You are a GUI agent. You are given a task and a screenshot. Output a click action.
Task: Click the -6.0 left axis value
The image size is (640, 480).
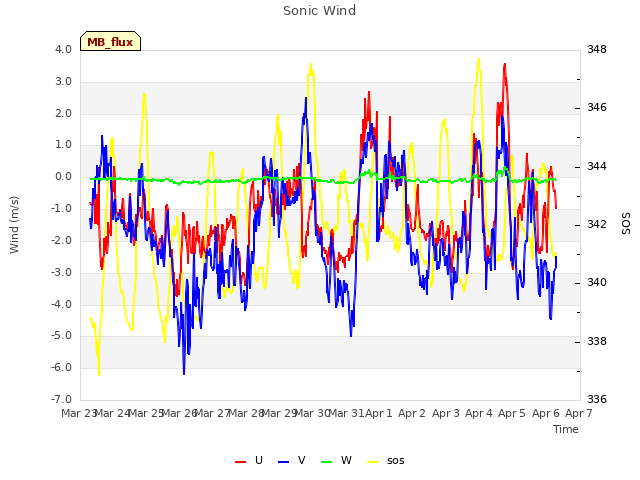(x=61, y=368)
